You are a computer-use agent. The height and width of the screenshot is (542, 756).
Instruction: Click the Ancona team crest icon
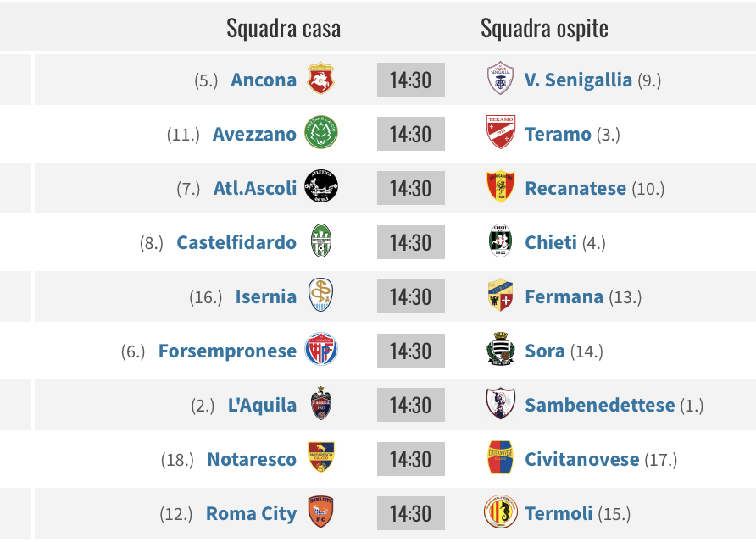(x=320, y=79)
